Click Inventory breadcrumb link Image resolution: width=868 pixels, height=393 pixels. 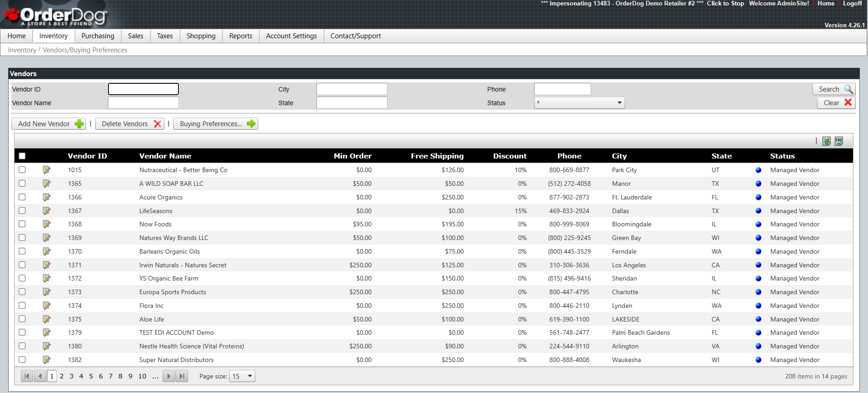tap(22, 50)
